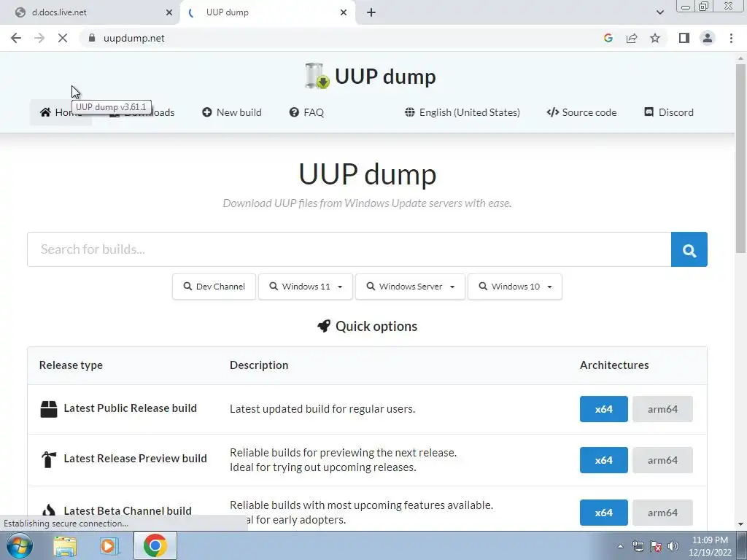Click the Downloads navigation item
The height and width of the screenshot is (560, 747).
pos(142,112)
